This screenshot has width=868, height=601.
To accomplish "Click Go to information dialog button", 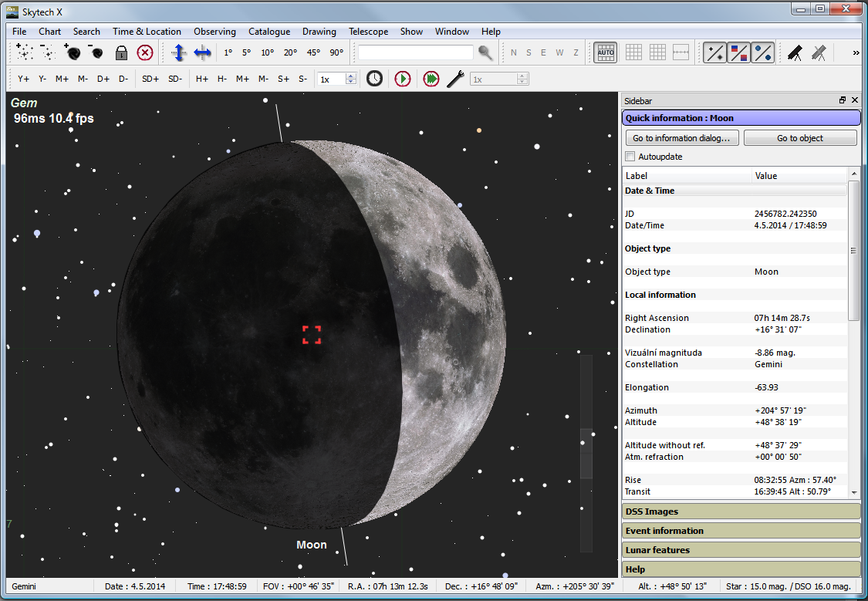I will [682, 138].
